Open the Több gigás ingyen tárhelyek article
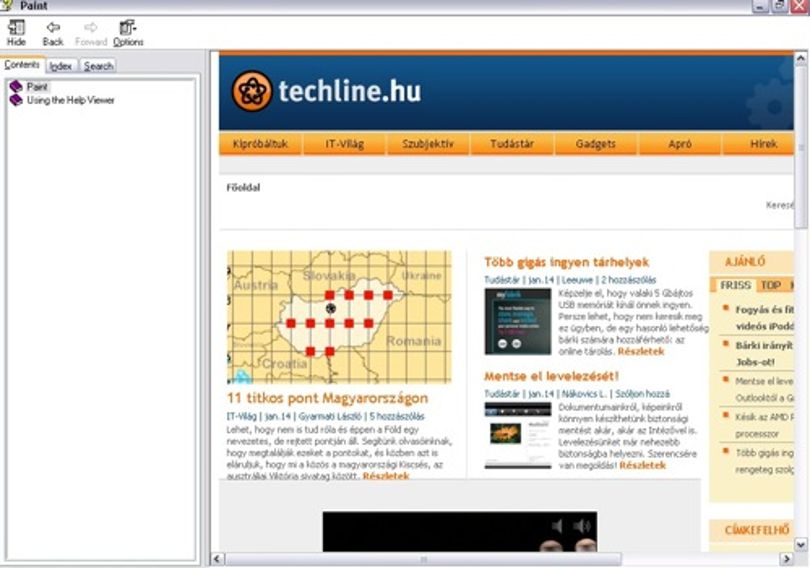 pyautogui.click(x=567, y=262)
